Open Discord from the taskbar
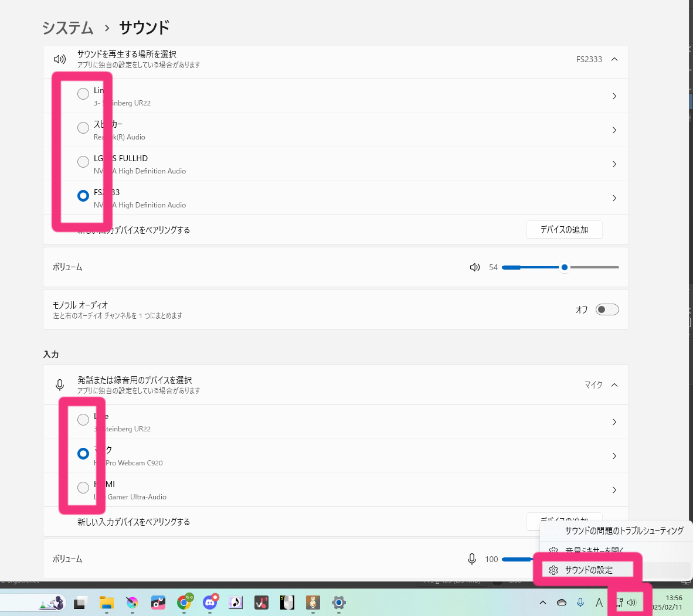Screen dimensions: 693x616 pos(210,603)
